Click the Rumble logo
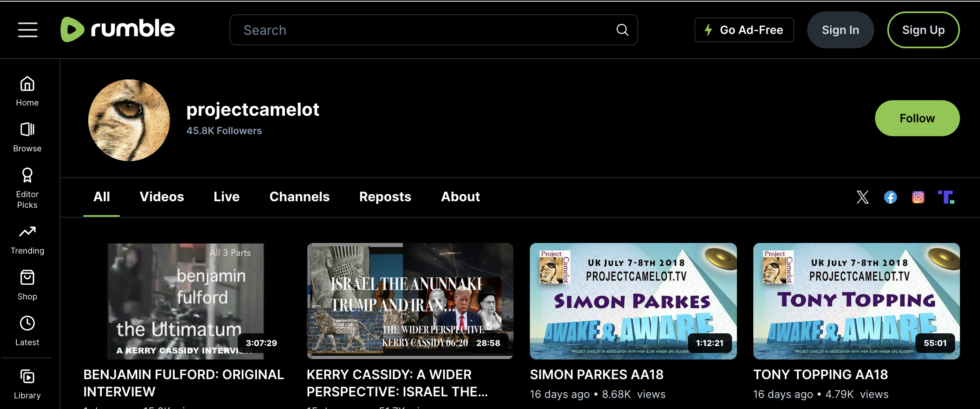 click(118, 29)
